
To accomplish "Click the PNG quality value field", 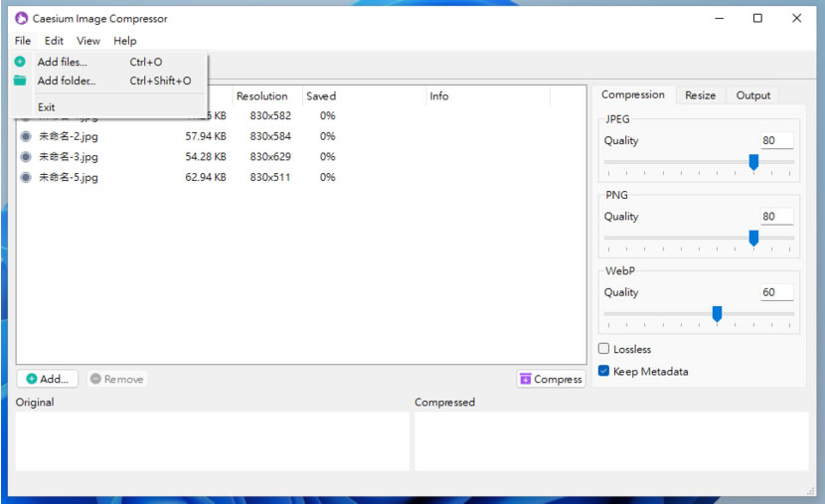I will [x=776, y=217].
